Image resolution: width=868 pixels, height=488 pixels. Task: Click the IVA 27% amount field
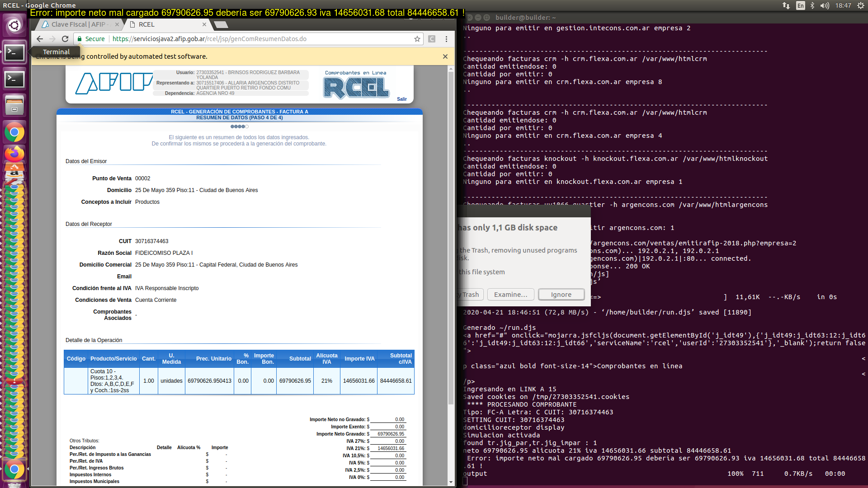388,441
